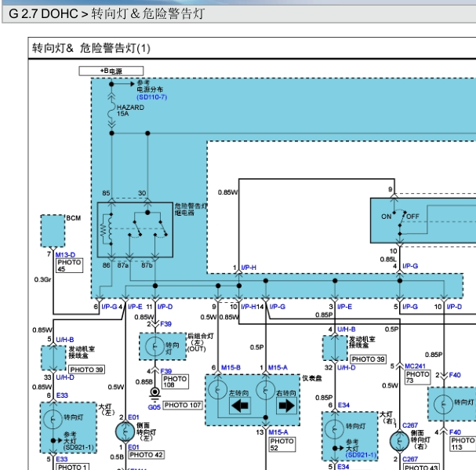Viewport: 476px width, 470px height.
Task: Open F40 connector link at pin 4
Action: click(x=455, y=432)
